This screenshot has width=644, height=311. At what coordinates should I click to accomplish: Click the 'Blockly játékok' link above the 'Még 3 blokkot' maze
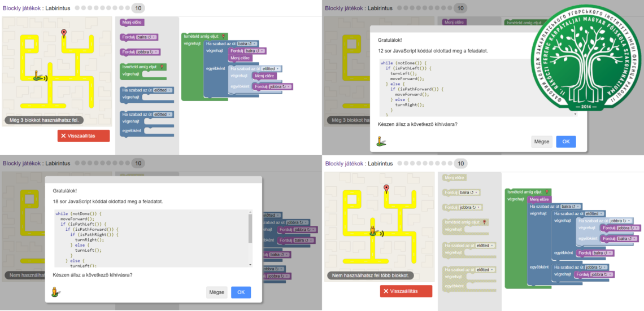click(x=21, y=8)
